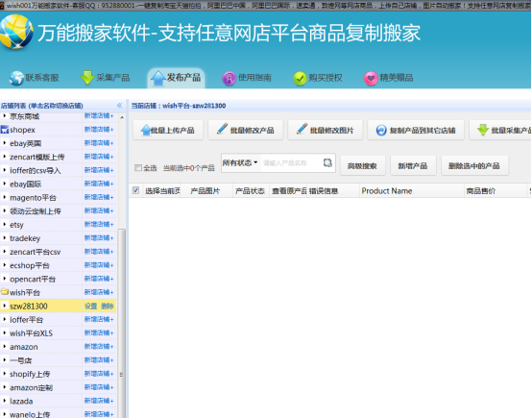Click the pencil icon on 批量修改产品

click(222, 129)
